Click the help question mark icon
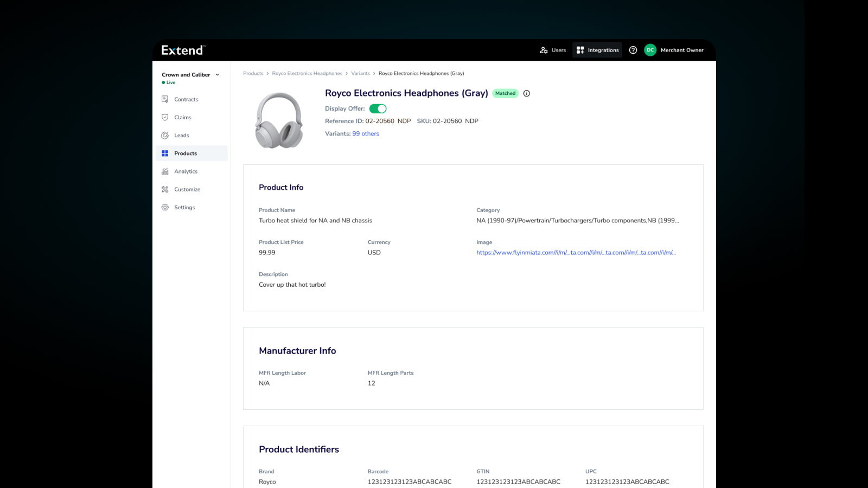 tap(633, 50)
